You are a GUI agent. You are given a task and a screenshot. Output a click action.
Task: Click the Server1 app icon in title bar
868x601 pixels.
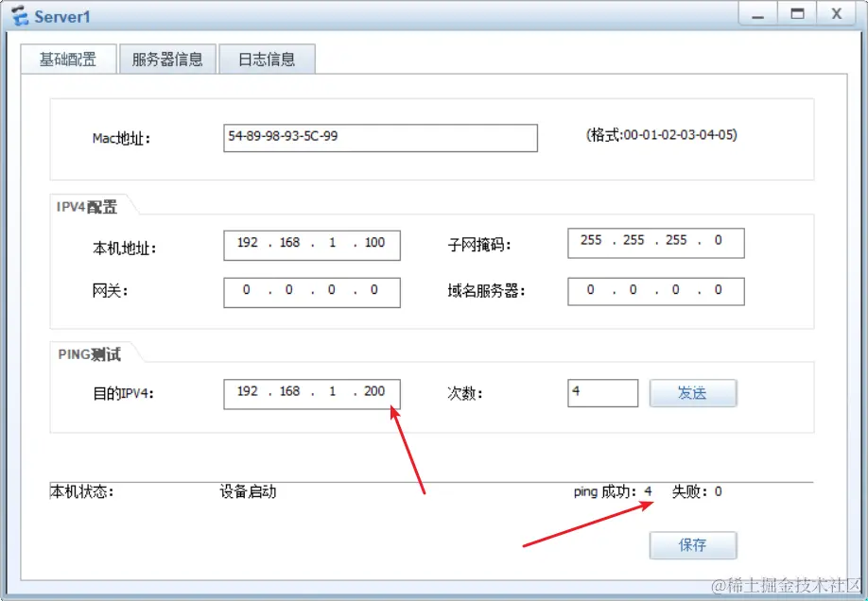(x=20, y=15)
